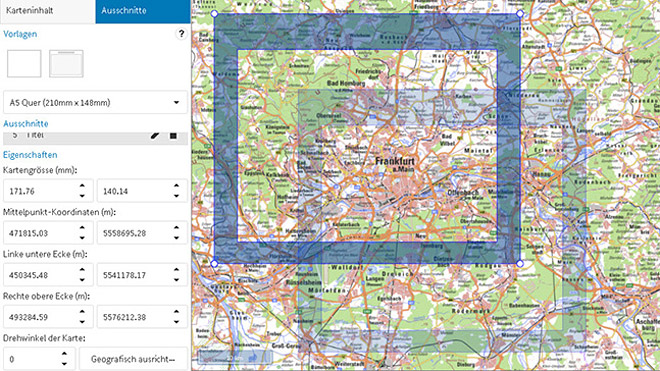
Task: Open the help question mark icon
Action: click(x=181, y=34)
